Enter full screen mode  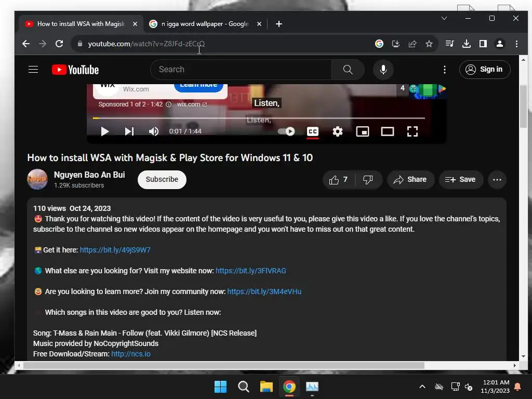coord(412,131)
